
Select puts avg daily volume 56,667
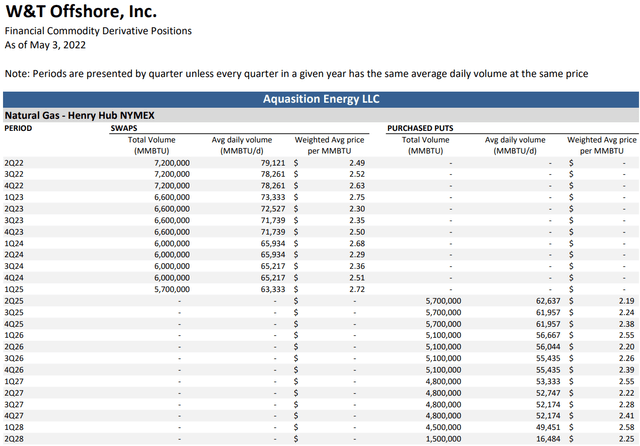(548, 335)
